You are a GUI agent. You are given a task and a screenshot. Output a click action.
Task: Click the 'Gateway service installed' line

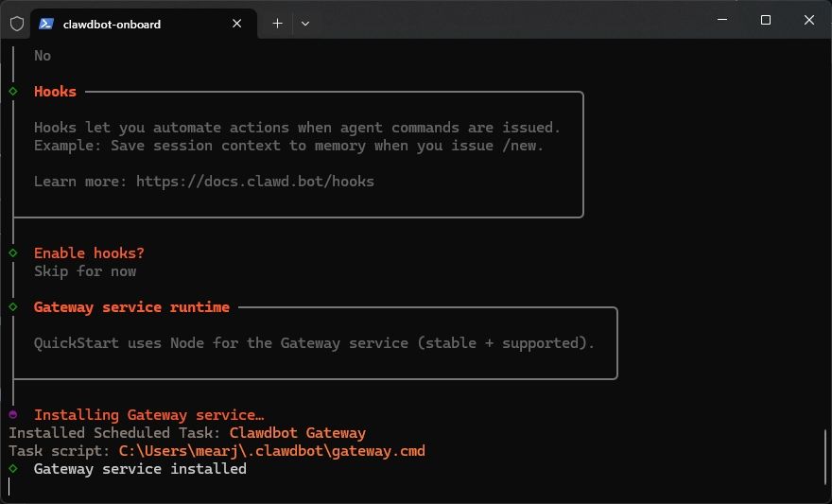click(x=140, y=468)
